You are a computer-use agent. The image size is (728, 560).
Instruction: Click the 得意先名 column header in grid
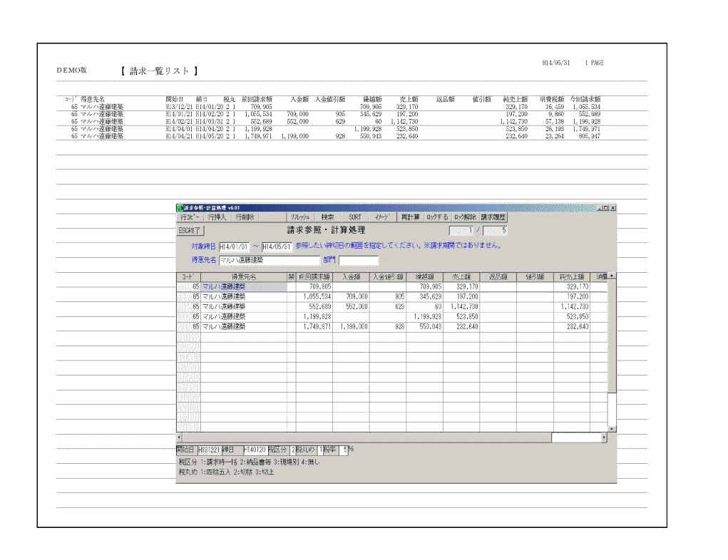[244, 277]
